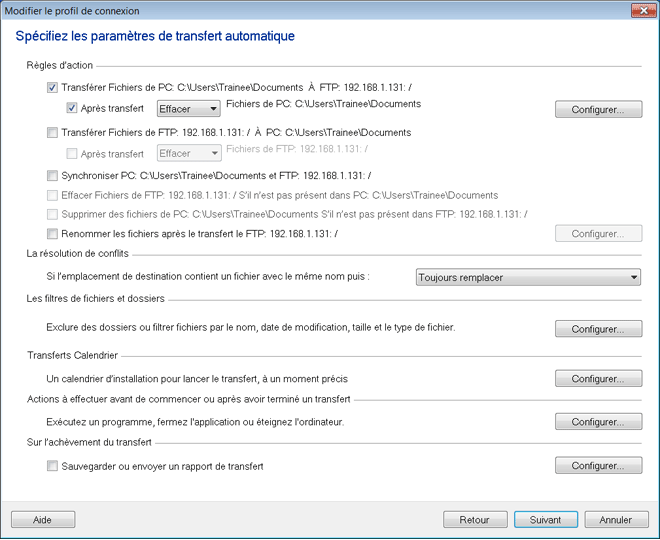The width and height of the screenshot is (660, 540).
Task: Open Configurer for Transferts Calendrier
Action: [x=598, y=378]
